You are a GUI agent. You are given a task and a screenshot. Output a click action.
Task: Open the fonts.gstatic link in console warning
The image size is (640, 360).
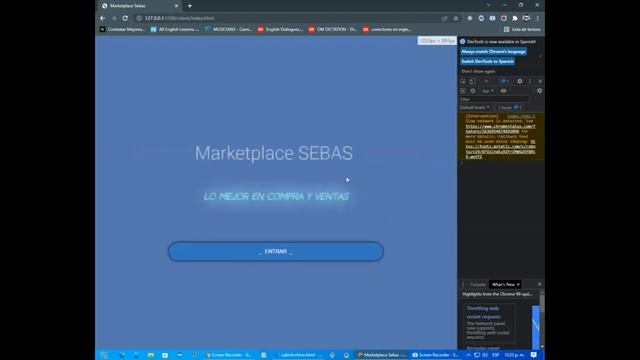(x=500, y=149)
